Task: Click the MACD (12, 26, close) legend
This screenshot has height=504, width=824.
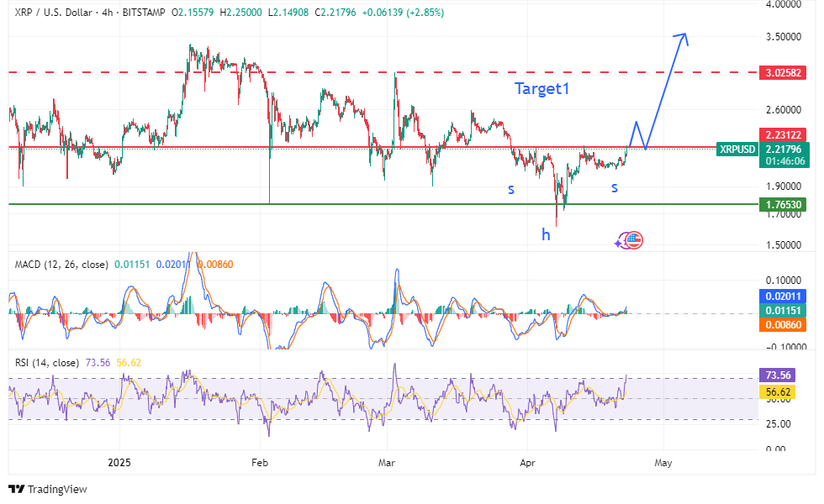Action: pos(61,265)
